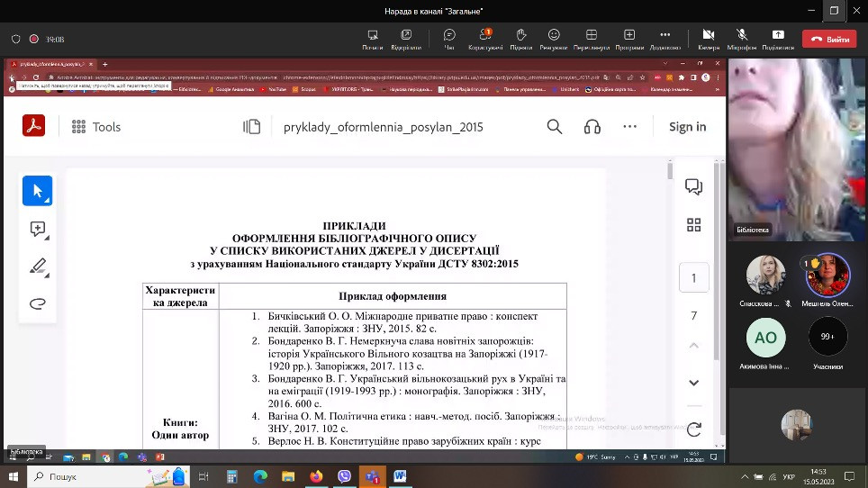
Task: Open the More actions menu in Teams
Action: (x=665, y=38)
